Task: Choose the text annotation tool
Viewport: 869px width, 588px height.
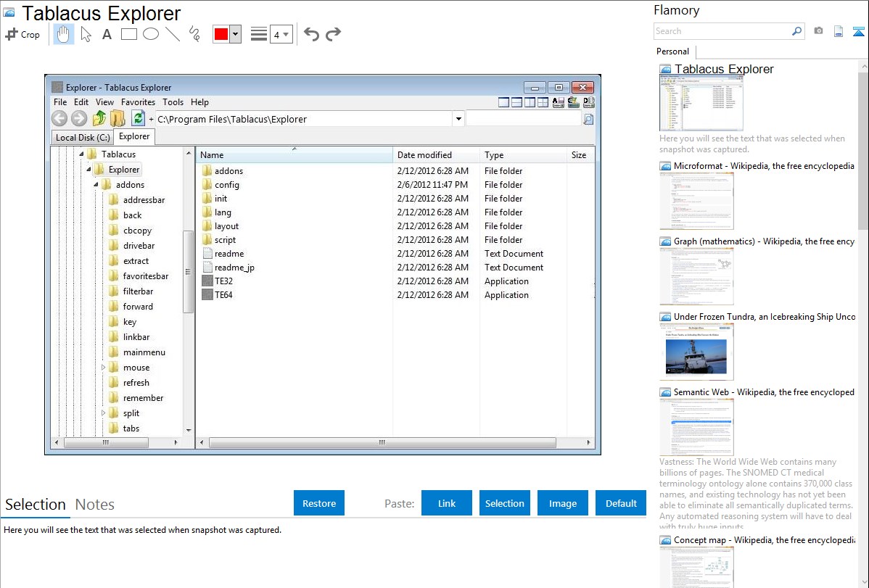Action: 107,34
